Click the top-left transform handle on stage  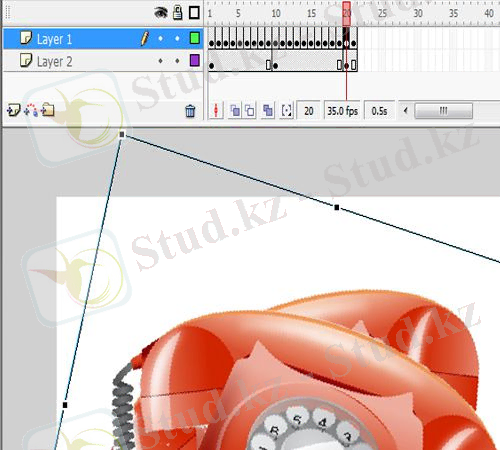point(122,135)
